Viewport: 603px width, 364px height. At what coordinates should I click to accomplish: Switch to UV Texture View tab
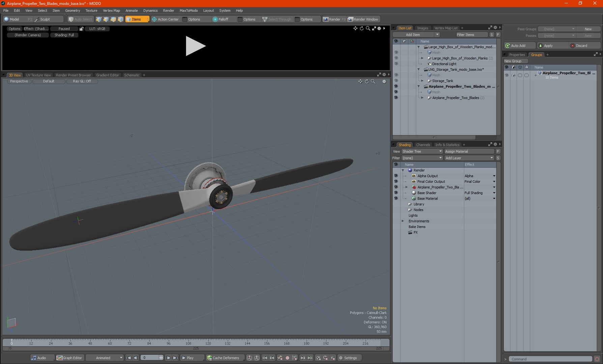point(38,75)
